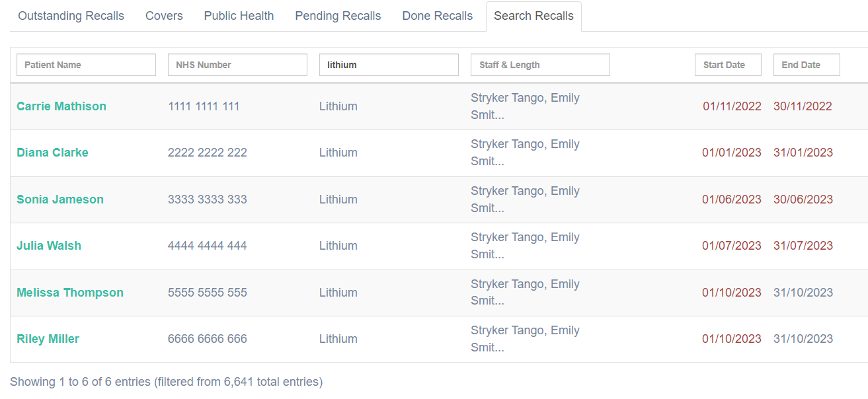The width and height of the screenshot is (868, 399).
Task: Click the NHS Number search box
Action: [237, 65]
